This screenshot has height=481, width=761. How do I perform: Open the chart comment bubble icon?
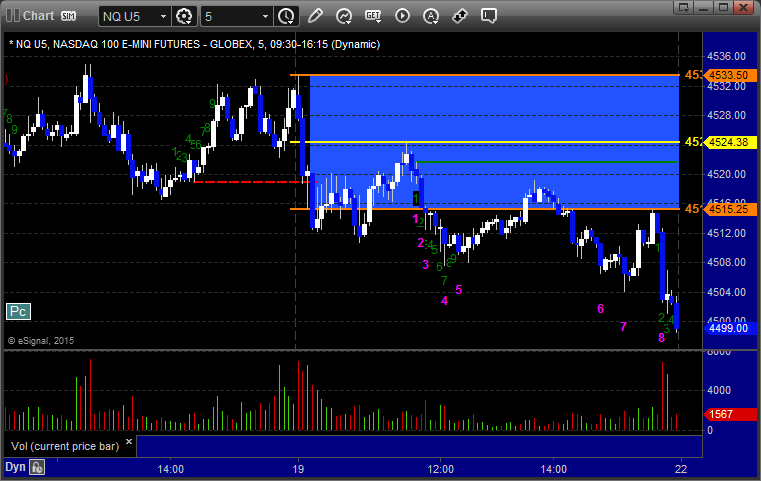(489, 16)
